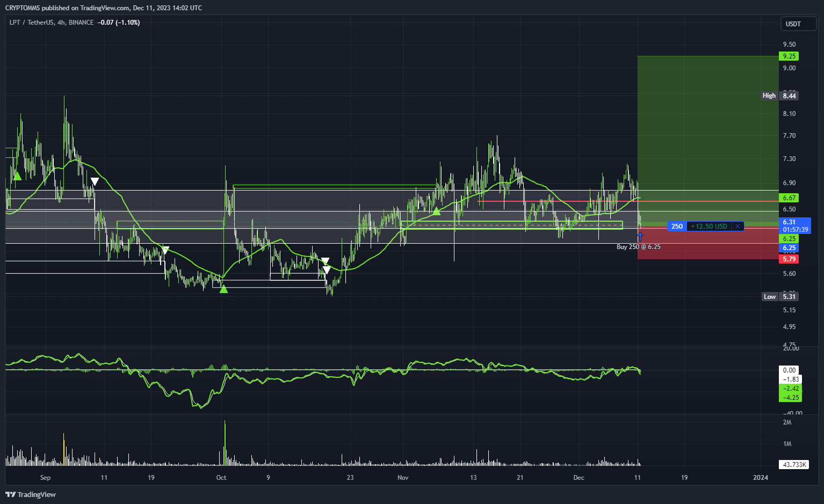Screen dimensions: 824x504
Task: Click the −2.42 indicator value tag
Action: click(790, 389)
